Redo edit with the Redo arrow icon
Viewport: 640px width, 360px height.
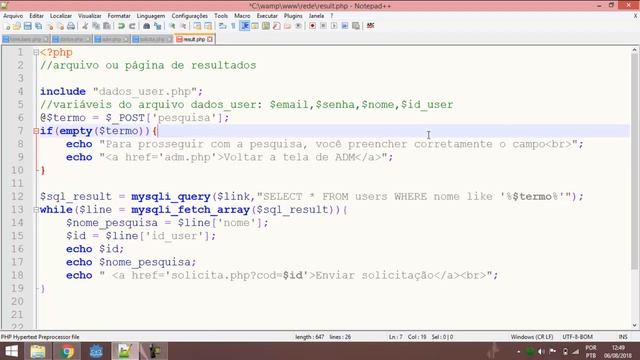click(x=132, y=26)
